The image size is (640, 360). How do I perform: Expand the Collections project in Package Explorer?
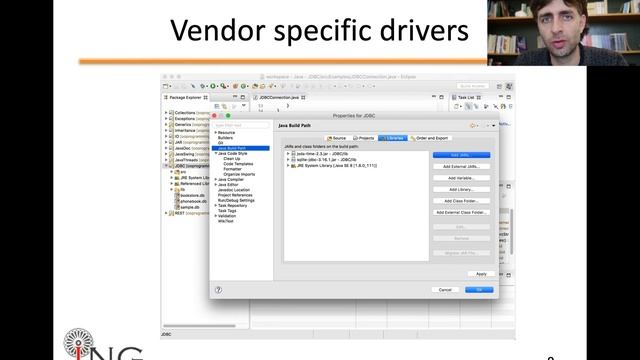pos(166,113)
